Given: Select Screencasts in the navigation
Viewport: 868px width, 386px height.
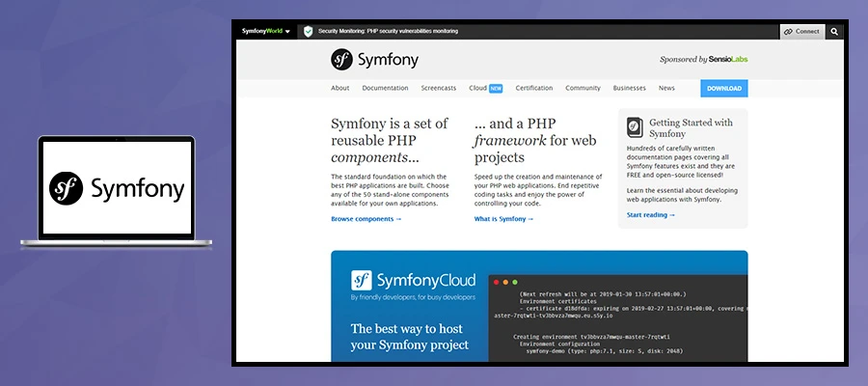Looking at the screenshot, I should click(x=439, y=88).
